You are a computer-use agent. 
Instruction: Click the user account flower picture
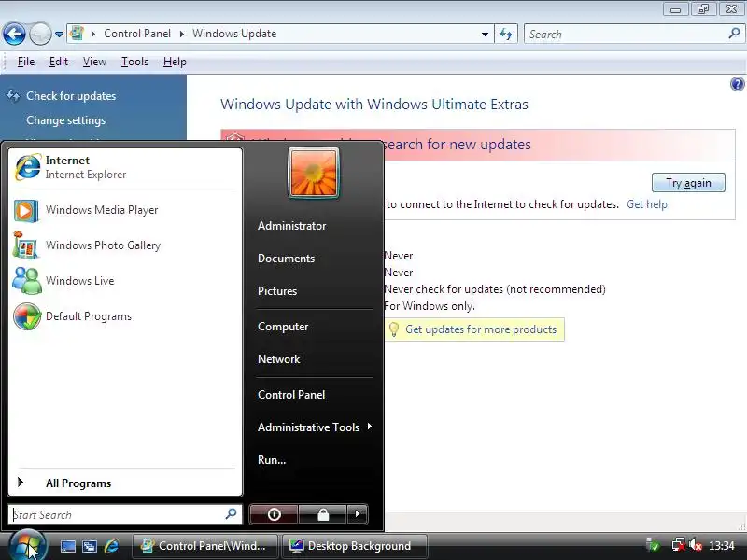pyautogui.click(x=314, y=173)
